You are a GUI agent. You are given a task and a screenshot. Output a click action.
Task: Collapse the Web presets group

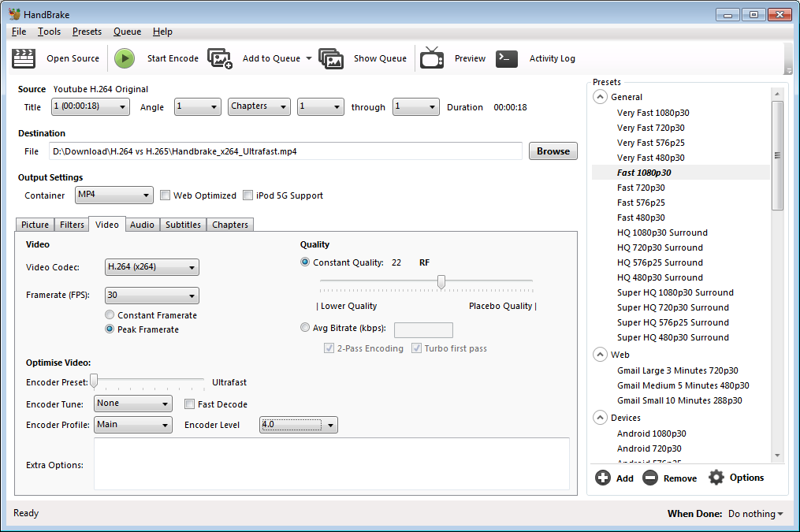600,355
